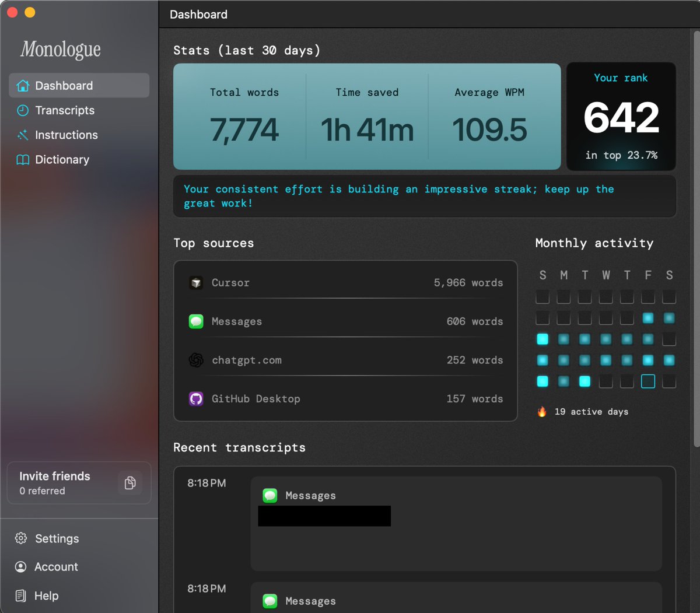The image size is (700, 613).
Task: Click the Help document icon
Action: 21,596
